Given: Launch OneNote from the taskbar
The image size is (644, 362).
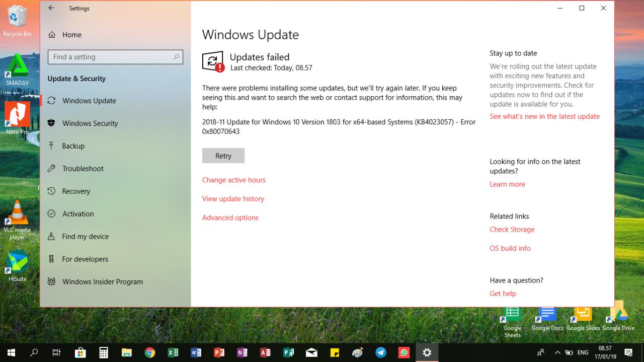Looking at the screenshot, I should (242, 353).
